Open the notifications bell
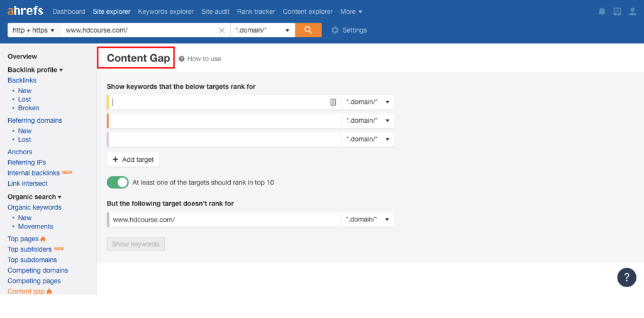This screenshot has width=644, height=318. [602, 11]
